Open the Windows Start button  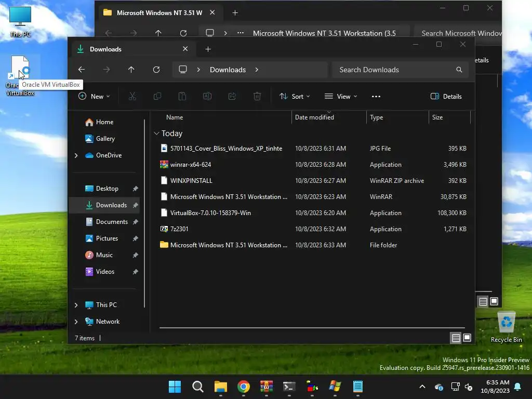click(175, 387)
